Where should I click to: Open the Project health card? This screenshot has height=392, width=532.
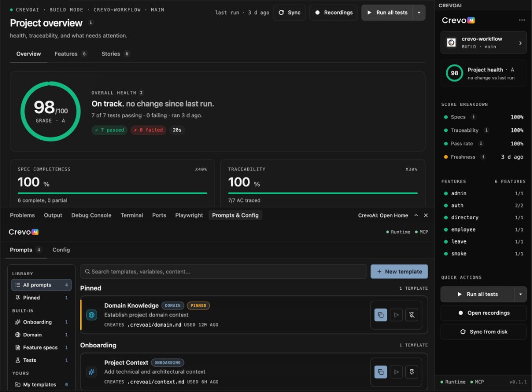click(x=484, y=73)
